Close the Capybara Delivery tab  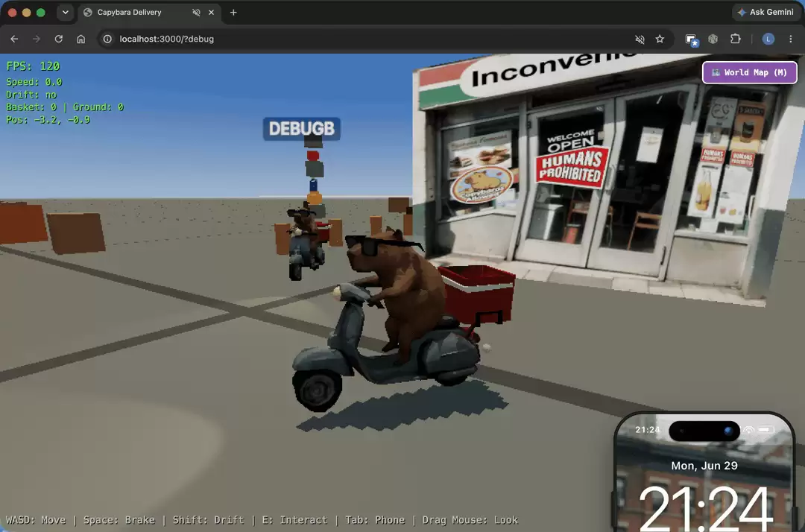[211, 13]
